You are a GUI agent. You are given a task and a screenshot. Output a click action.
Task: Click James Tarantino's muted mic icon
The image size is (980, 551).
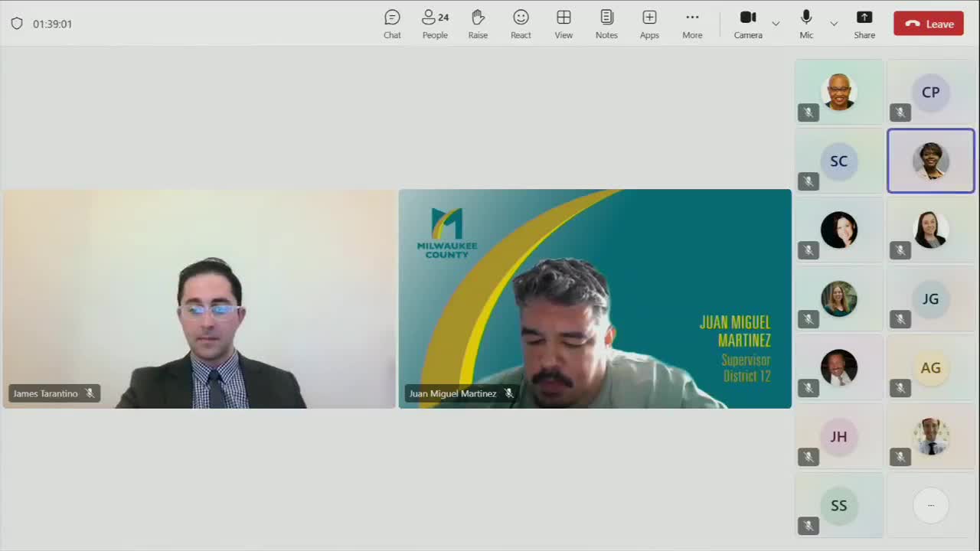click(90, 393)
